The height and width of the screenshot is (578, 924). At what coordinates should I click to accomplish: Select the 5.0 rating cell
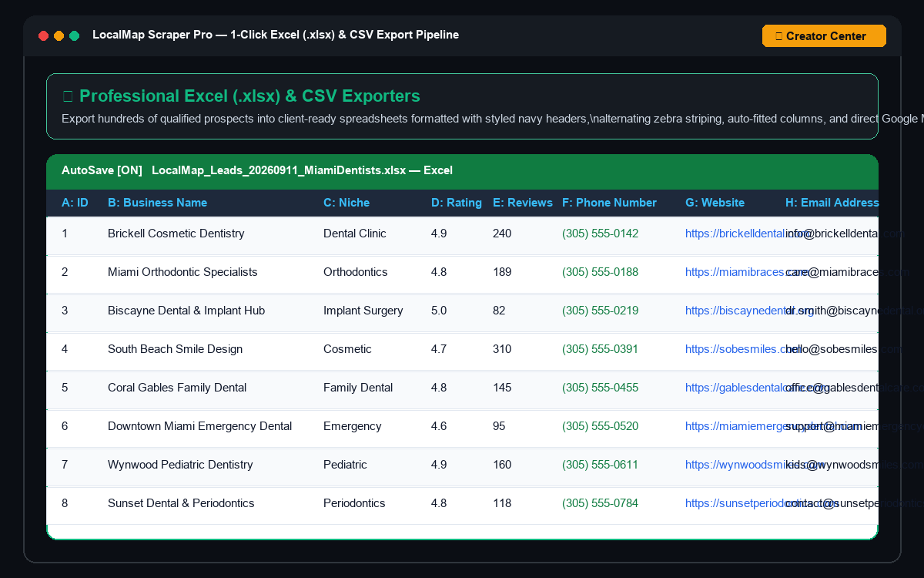coord(439,311)
